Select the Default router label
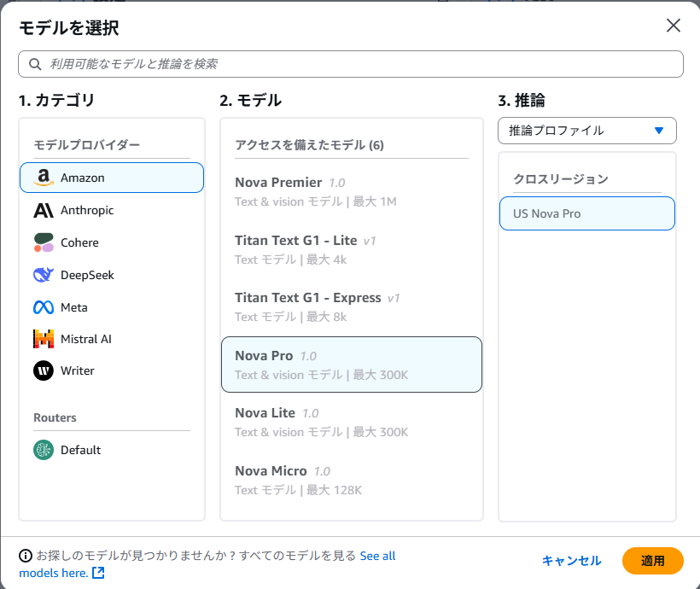This screenshot has height=589, width=700. 81,450
